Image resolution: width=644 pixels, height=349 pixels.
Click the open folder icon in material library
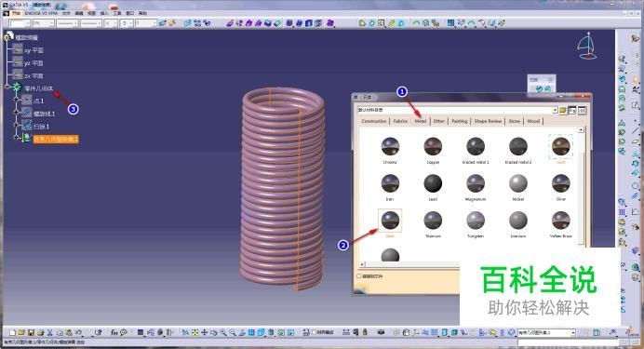point(563,110)
